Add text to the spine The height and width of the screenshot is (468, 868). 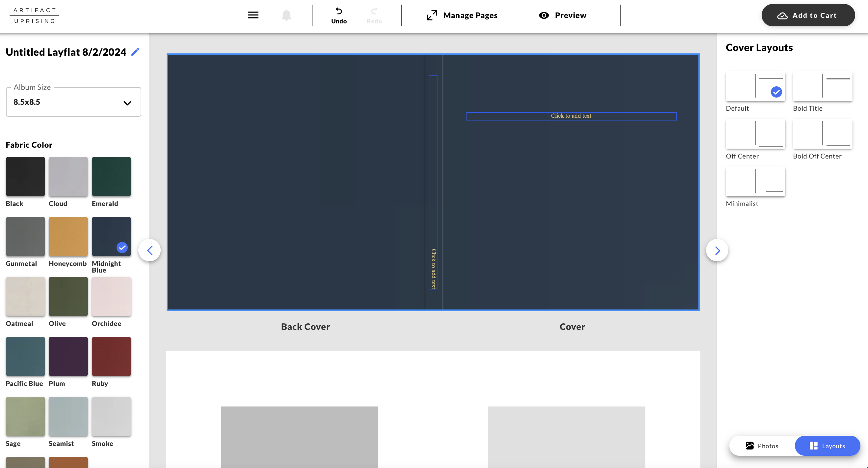(x=433, y=182)
